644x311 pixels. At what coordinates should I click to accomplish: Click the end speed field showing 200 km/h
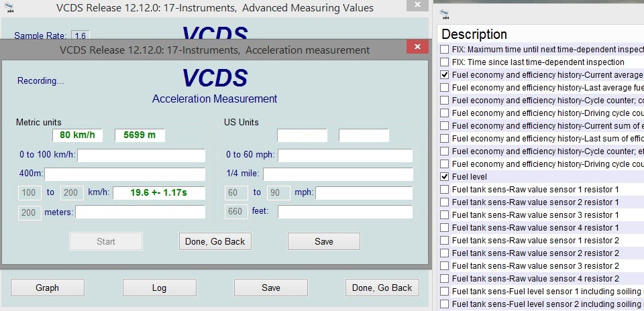pyautogui.click(x=72, y=193)
